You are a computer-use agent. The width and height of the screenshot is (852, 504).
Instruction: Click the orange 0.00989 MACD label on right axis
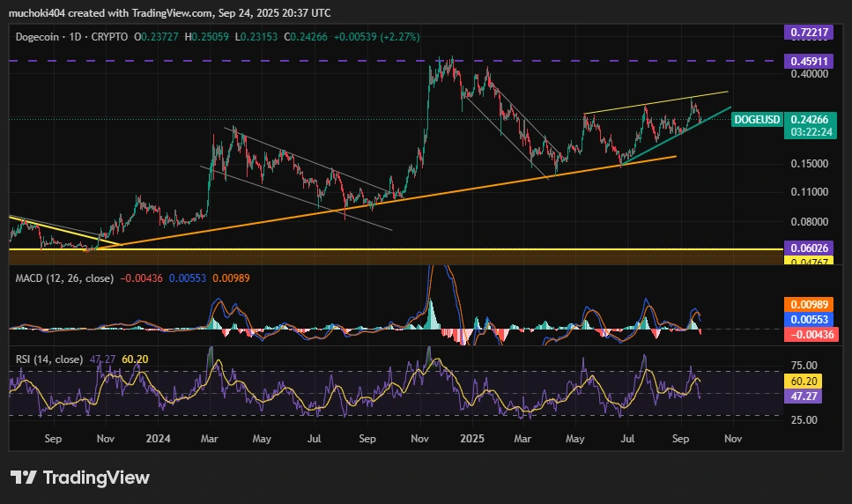(808, 303)
